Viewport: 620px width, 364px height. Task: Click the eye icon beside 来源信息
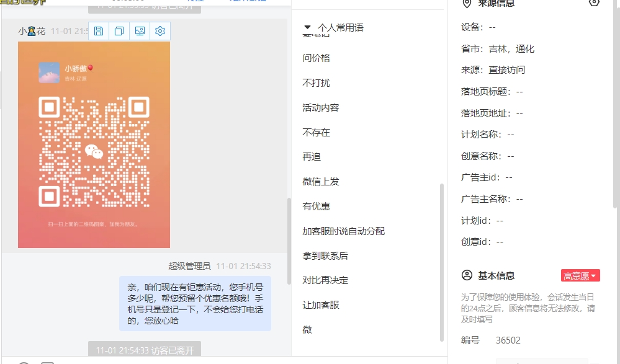pos(594,2)
